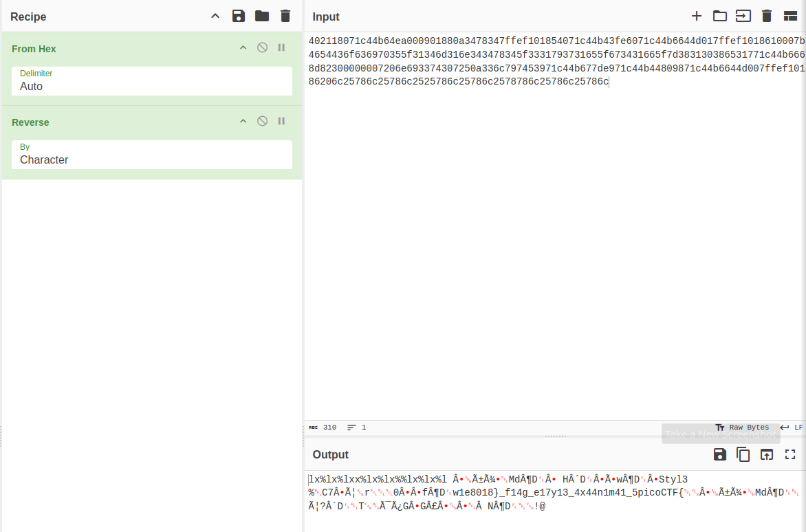Click the From Hex operation title
The height and width of the screenshot is (532, 806).
point(34,49)
